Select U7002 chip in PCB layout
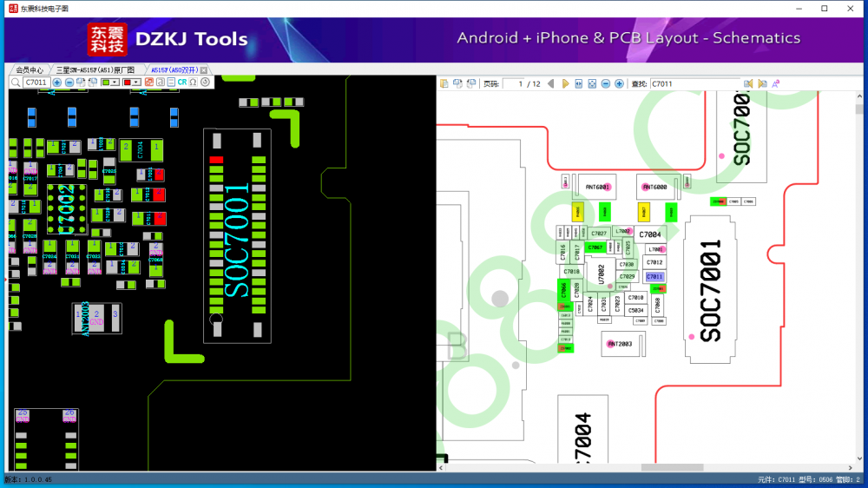 (67, 209)
